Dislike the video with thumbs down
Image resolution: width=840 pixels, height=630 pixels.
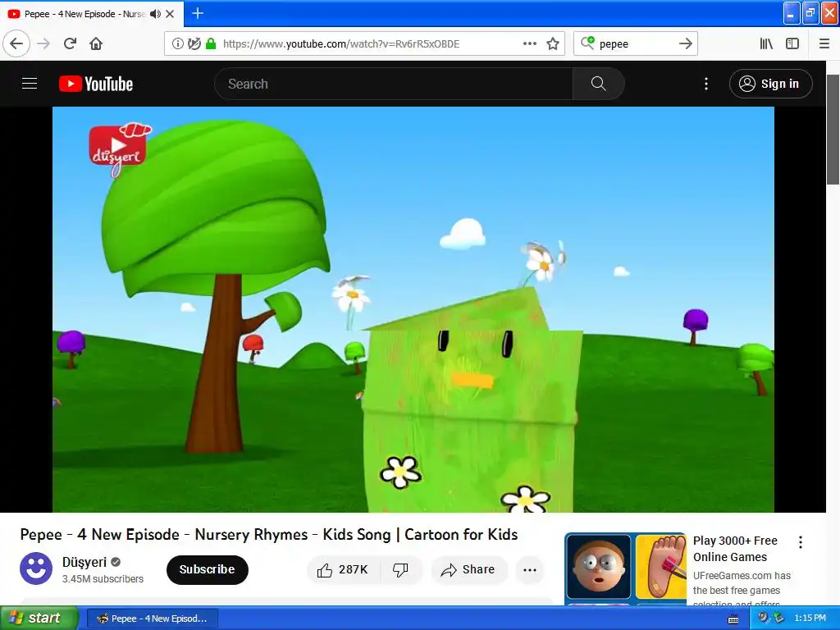click(x=400, y=569)
